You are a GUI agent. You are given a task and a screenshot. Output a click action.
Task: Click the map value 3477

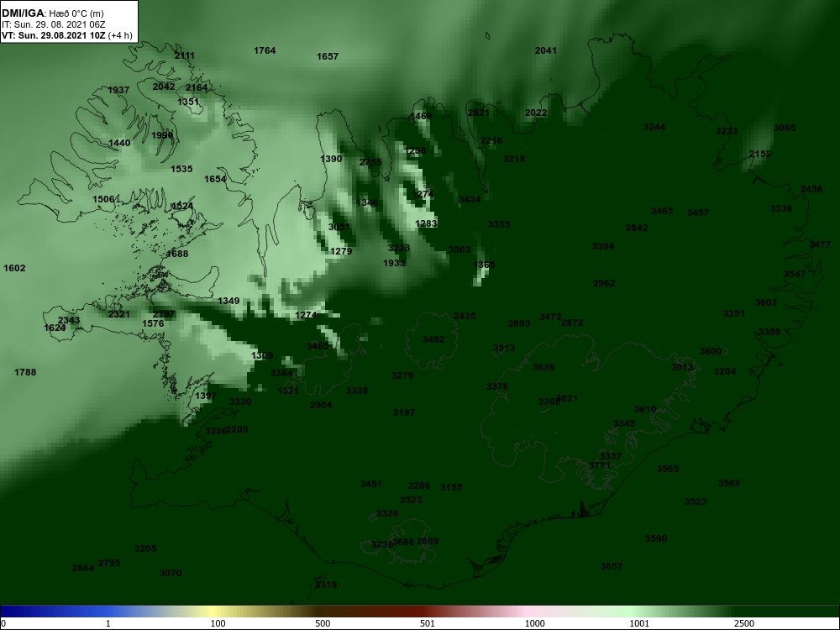[820, 244]
